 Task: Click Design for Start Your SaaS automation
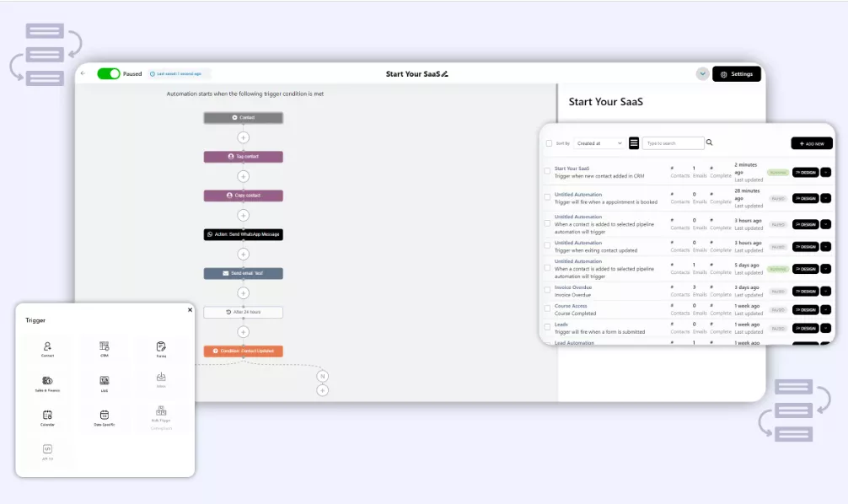[807, 172]
